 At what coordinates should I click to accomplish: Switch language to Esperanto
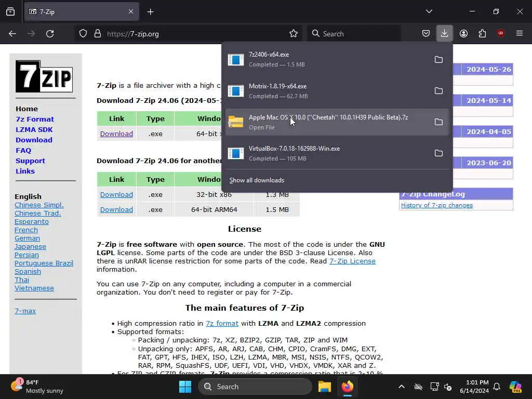(32, 221)
